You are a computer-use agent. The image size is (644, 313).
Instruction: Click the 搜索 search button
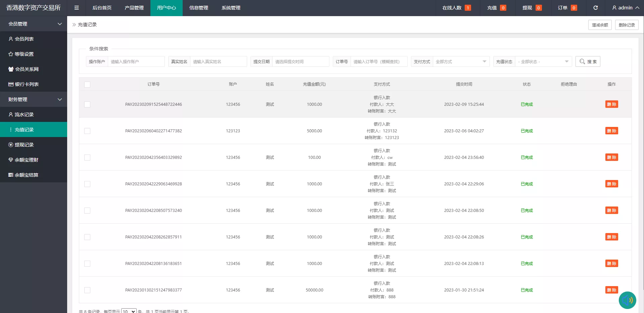(588, 62)
